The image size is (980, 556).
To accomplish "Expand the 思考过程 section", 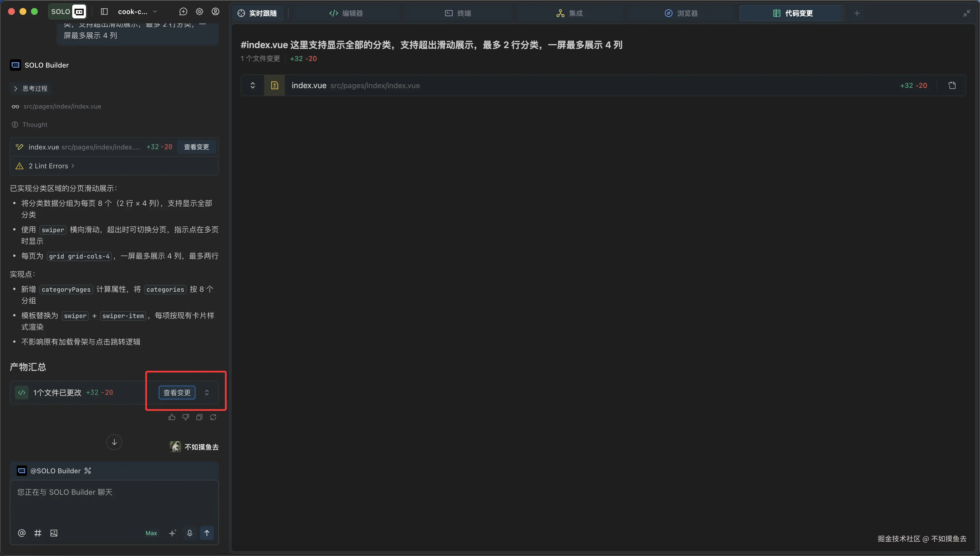I will click(x=31, y=88).
